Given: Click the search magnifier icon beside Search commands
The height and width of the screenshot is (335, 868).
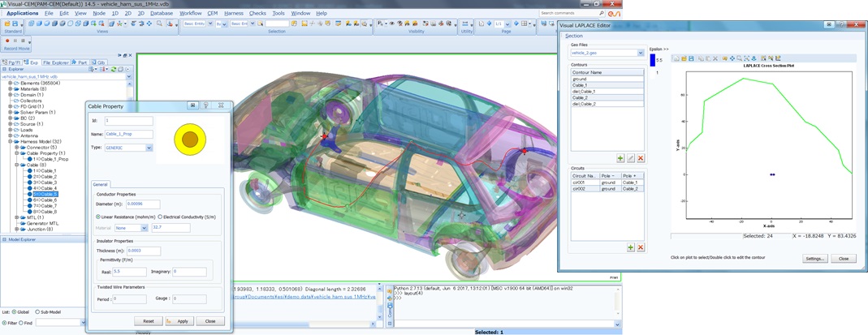Looking at the screenshot, I should tap(602, 13).
